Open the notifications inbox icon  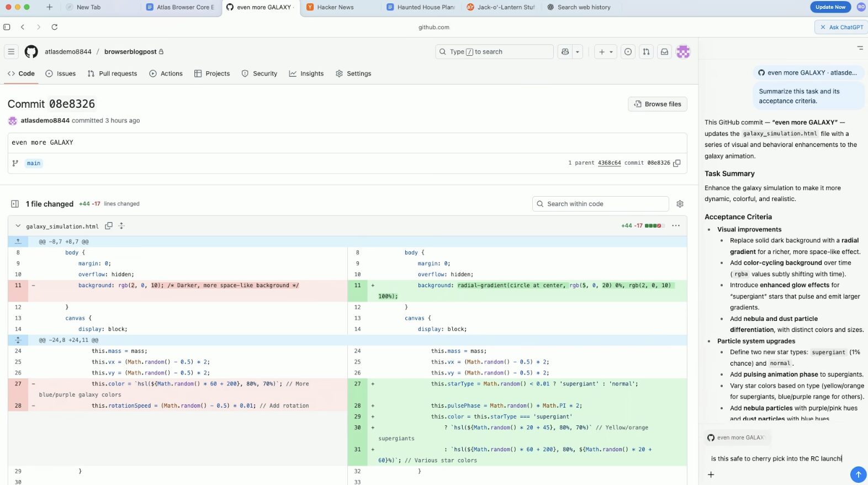[665, 52]
